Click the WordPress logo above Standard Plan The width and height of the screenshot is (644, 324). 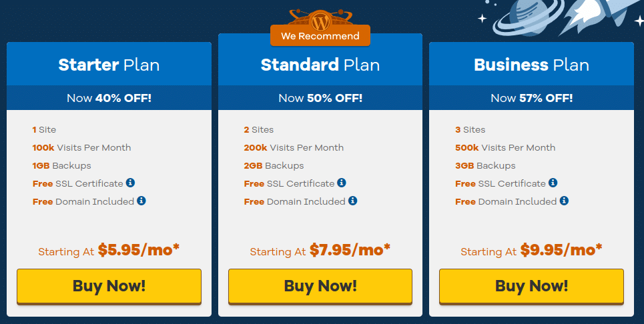pos(320,21)
